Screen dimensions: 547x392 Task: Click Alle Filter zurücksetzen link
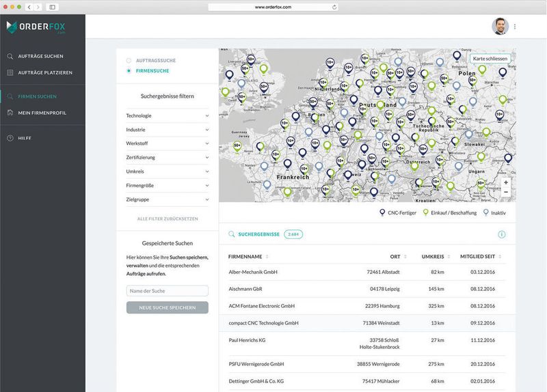[x=167, y=219]
